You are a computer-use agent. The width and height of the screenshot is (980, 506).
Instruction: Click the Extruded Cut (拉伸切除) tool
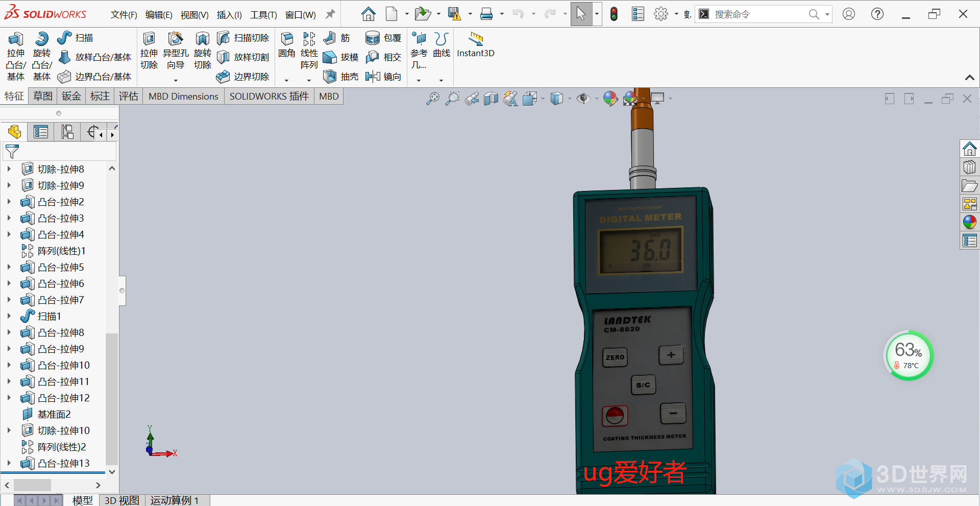pos(149,51)
